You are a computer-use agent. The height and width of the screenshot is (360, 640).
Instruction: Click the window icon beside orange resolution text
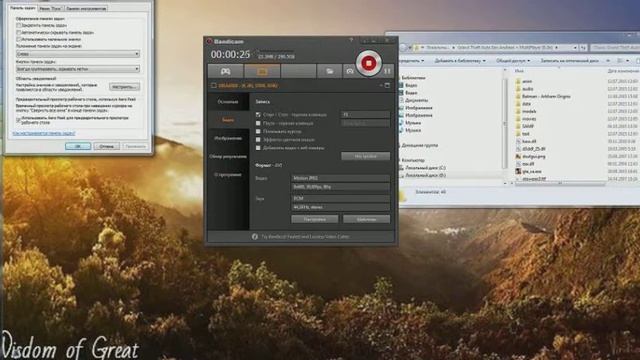pos(213,85)
